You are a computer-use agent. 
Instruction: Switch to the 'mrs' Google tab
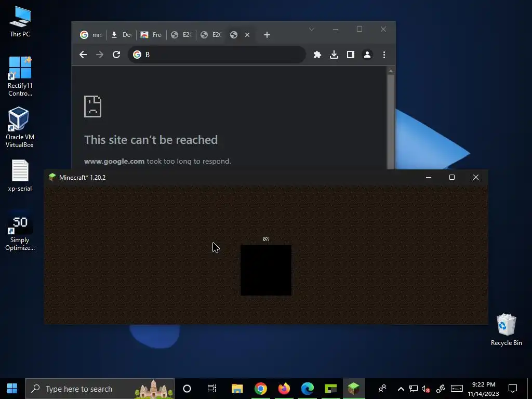click(91, 35)
